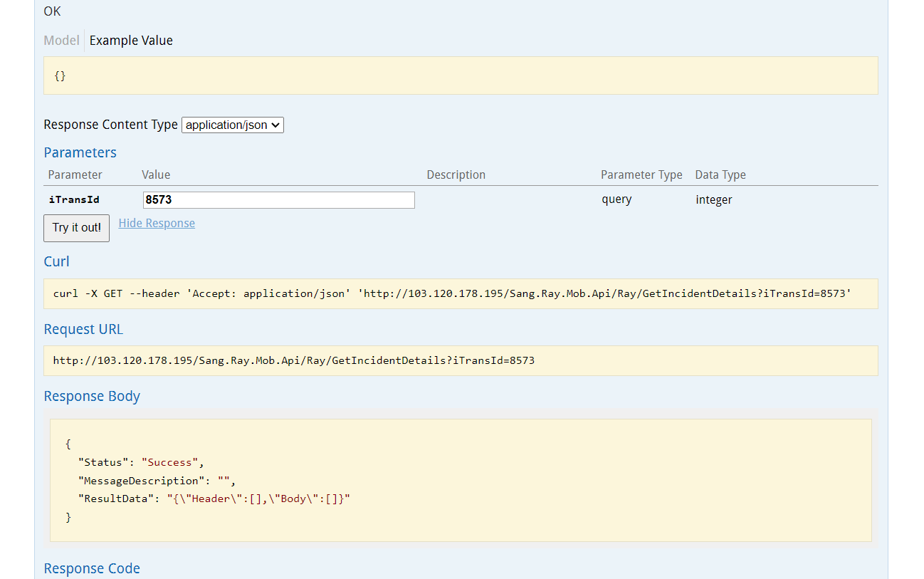This screenshot has height=579, width=924.
Task: Open the Response Content Type dropdown
Action: click(233, 125)
